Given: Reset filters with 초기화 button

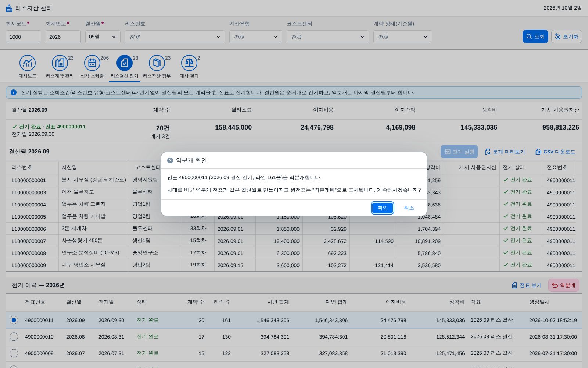Looking at the screenshot, I should coord(567,36).
